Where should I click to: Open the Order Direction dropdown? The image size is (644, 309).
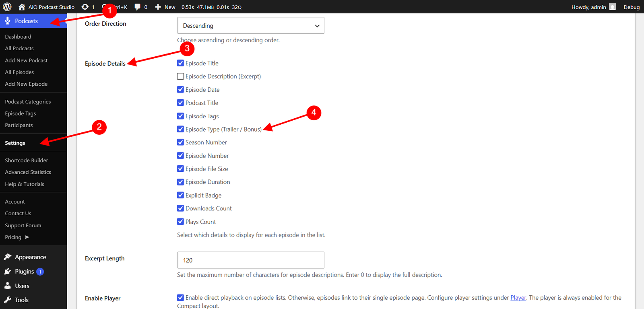[251, 25]
